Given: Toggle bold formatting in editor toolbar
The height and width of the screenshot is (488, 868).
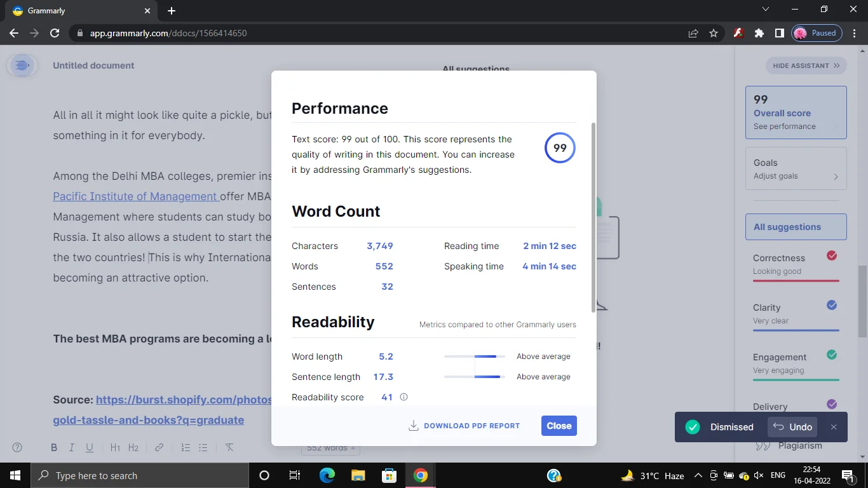Looking at the screenshot, I should [54, 448].
